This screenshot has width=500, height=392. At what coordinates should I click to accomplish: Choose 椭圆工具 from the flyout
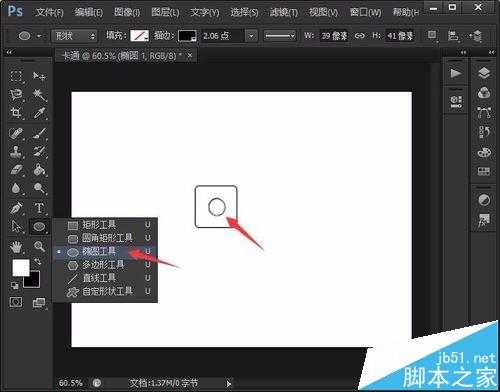click(x=106, y=251)
